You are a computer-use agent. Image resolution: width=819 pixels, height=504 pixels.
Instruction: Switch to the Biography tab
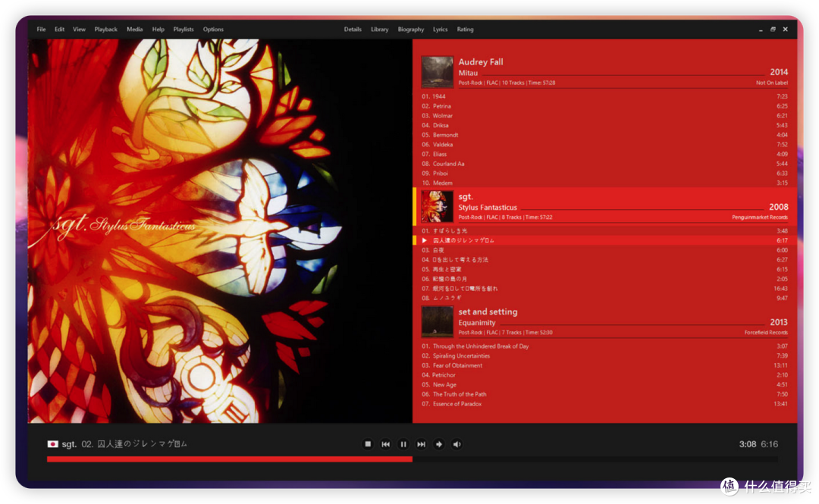411,30
